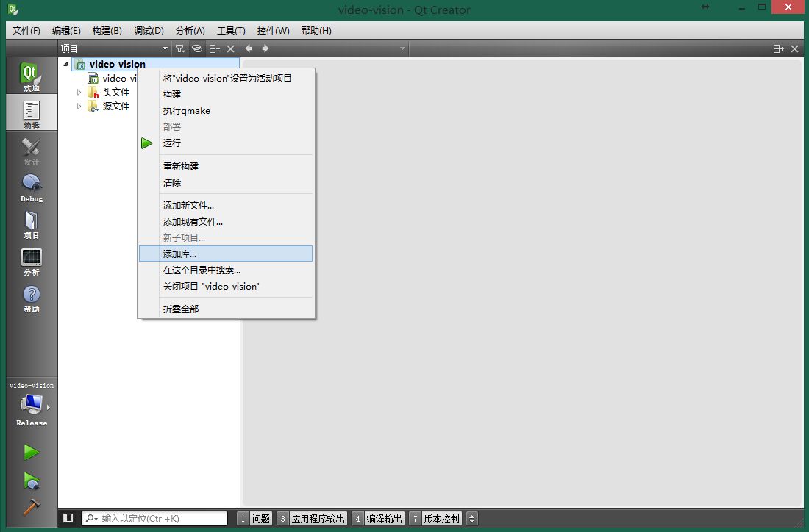Image resolution: width=809 pixels, height=532 pixels.
Task: Open the 帮助(H) menu
Action: pos(316,30)
